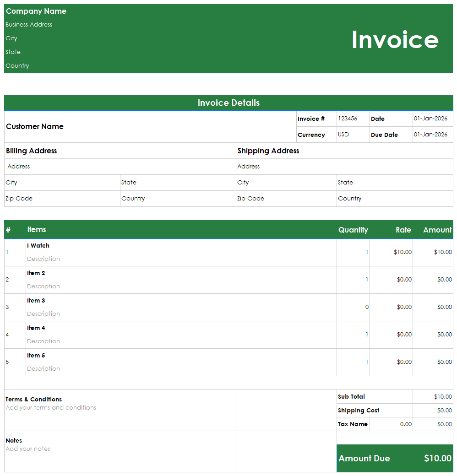The height and width of the screenshot is (476, 457).
Task: Select the Customer Name field
Action: coord(35,127)
